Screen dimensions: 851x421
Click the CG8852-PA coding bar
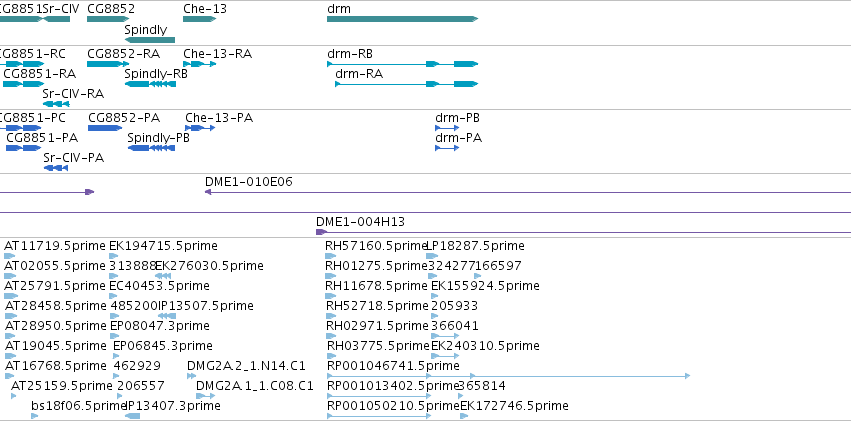pos(105,128)
